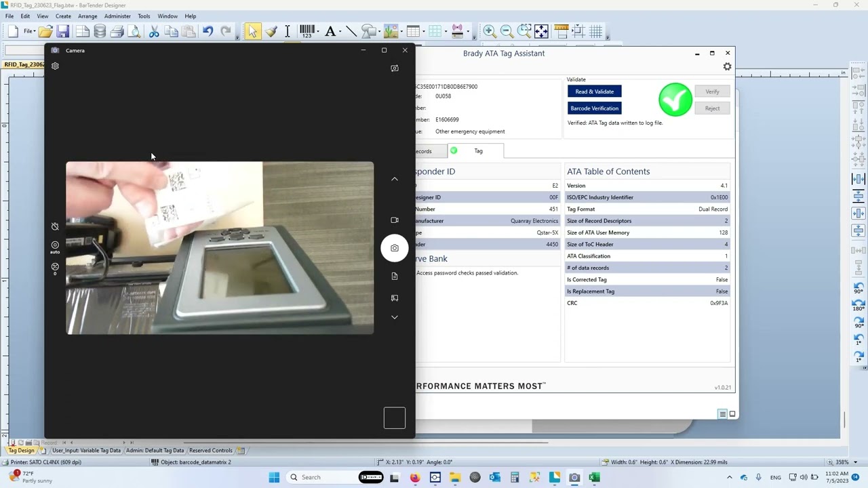Open the barcode tool dropdown arrow
The height and width of the screenshot is (488, 868).
[x=318, y=31]
